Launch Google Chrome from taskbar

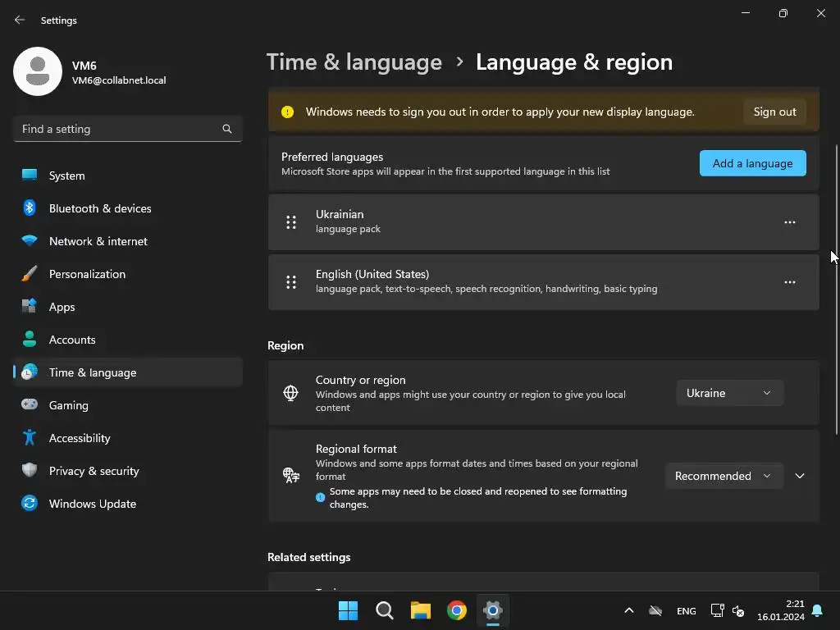457,610
